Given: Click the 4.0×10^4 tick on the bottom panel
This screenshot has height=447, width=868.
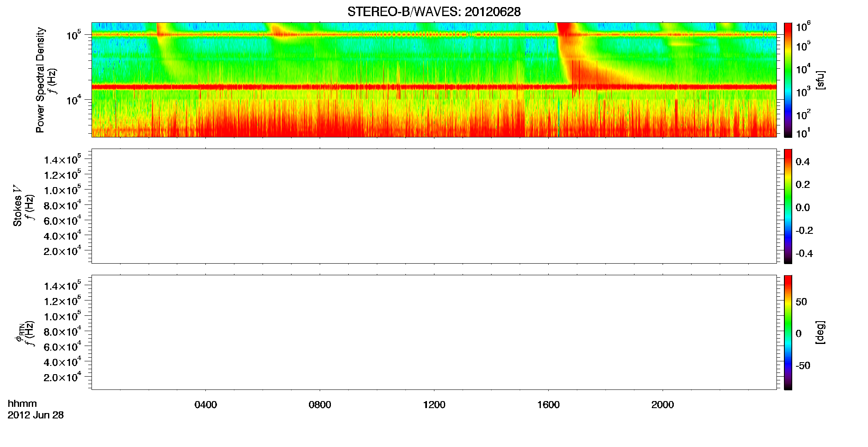Looking at the screenshot, I should 63,362.
